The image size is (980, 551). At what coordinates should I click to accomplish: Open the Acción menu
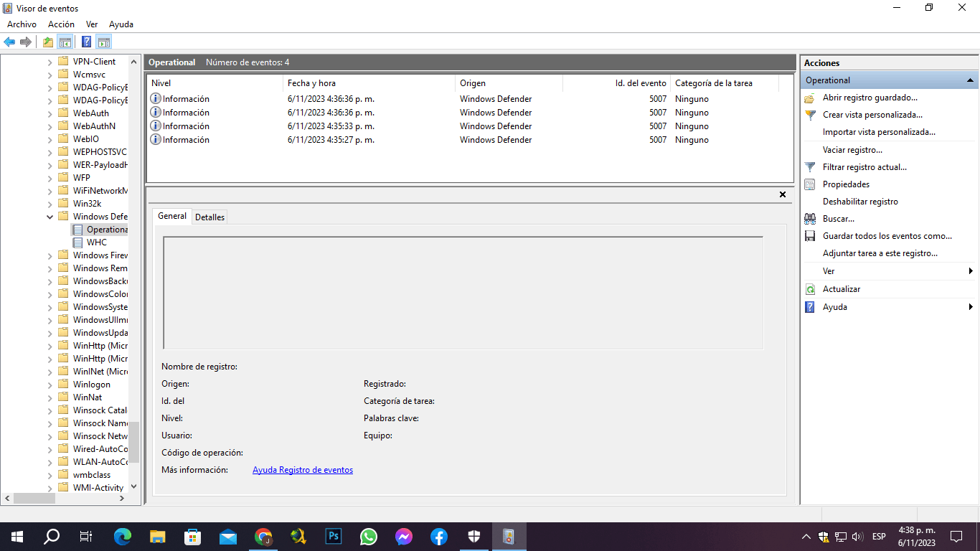[61, 24]
